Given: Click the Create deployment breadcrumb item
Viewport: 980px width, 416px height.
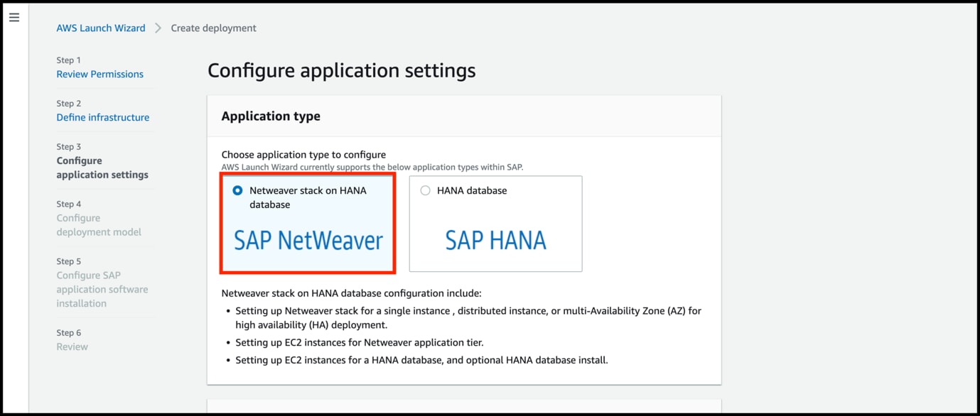Looking at the screenshot, I should [213, 28].
